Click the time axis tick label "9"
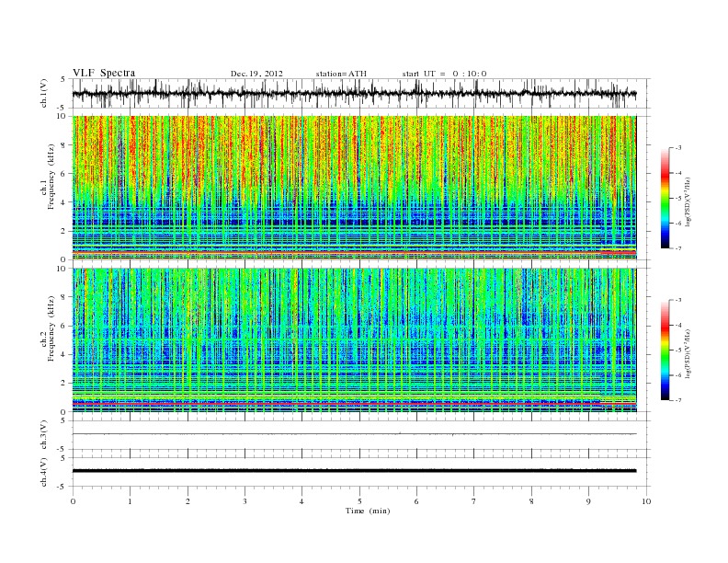The height and width of the screenshot is (563, 728). pos(588,501)
